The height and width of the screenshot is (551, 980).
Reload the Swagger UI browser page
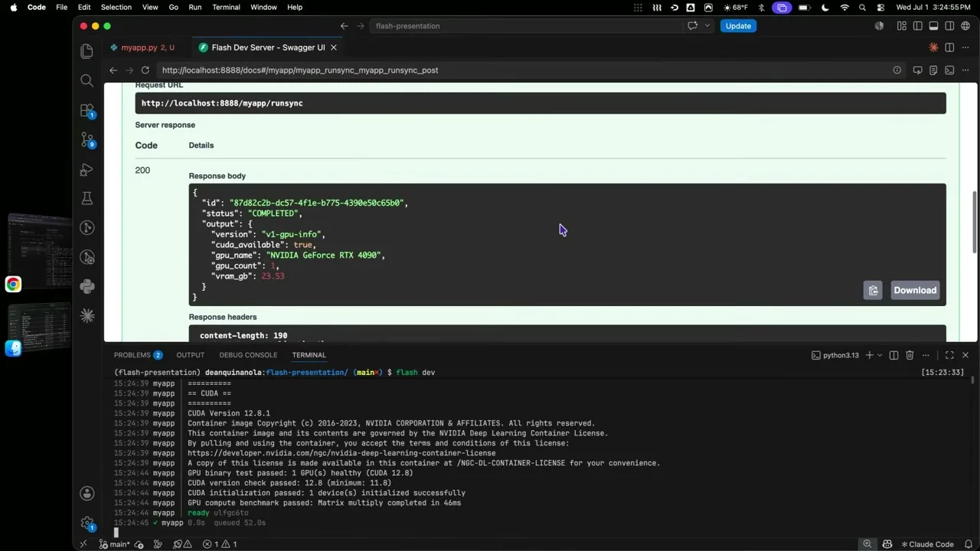point(145,70)
